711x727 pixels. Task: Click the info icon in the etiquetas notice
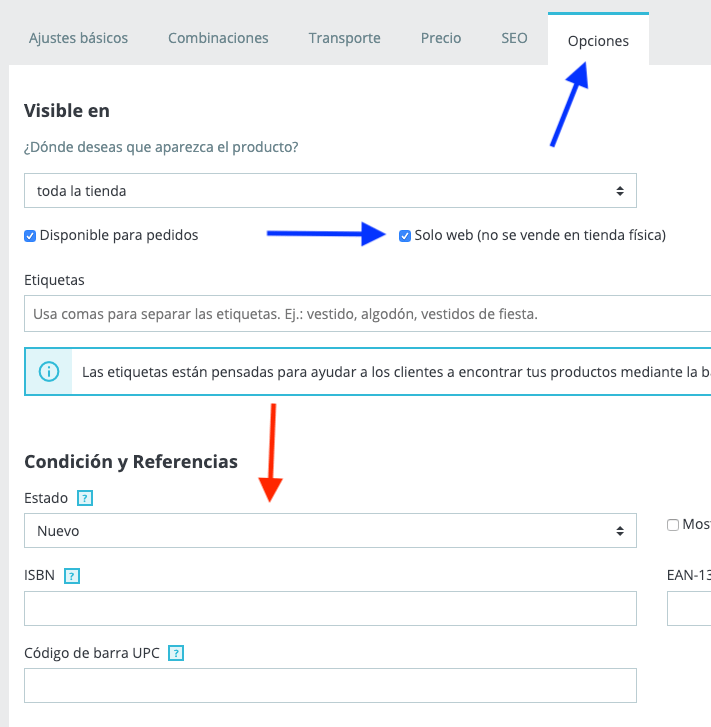pyautogui.click(x=49, y=372)
